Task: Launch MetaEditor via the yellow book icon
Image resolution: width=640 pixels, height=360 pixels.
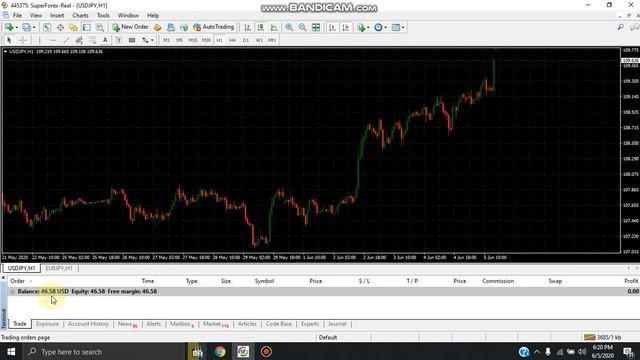Action: (x=158, y=27)
